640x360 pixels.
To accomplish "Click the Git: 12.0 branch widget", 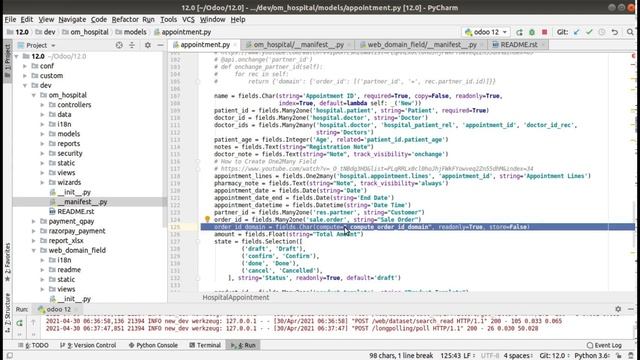I will [554, 356].
